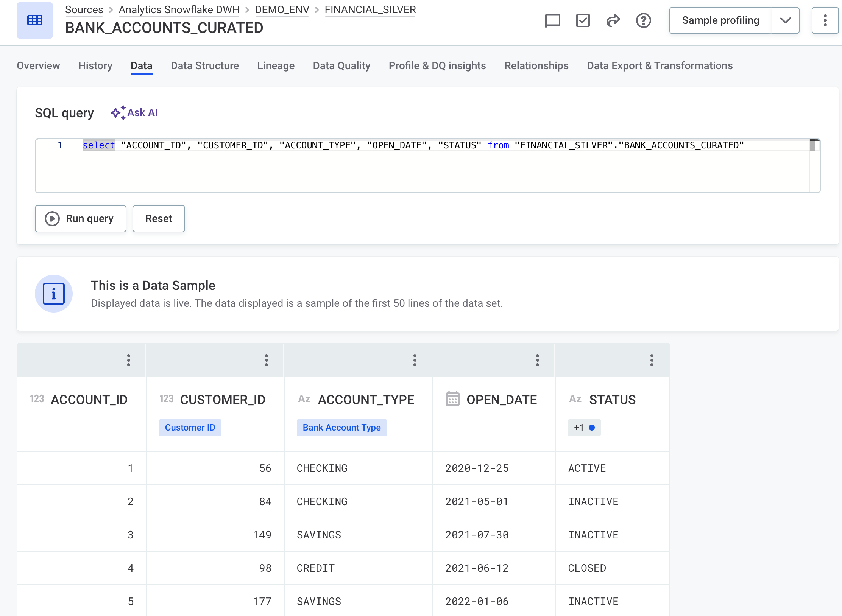
Task: Click the date 2021-05-01
Action: point(477,502)
